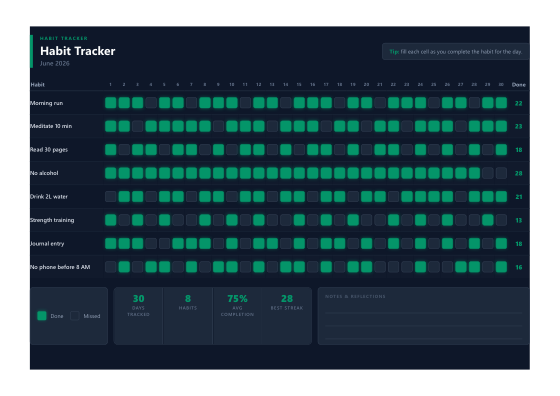Click Drink 2L water's done count 21
The height and width of the screenshot is (396, 560).
click(x=519, y=197)
